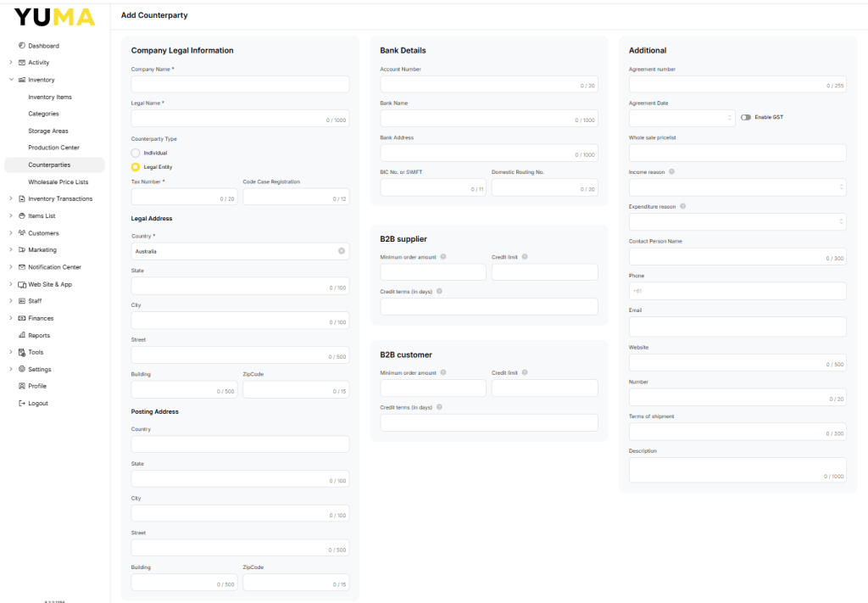This screenshot has width=868, height=603.
Task: Open Wholesale Price Lists in sidebar
Action: (58, 181)
